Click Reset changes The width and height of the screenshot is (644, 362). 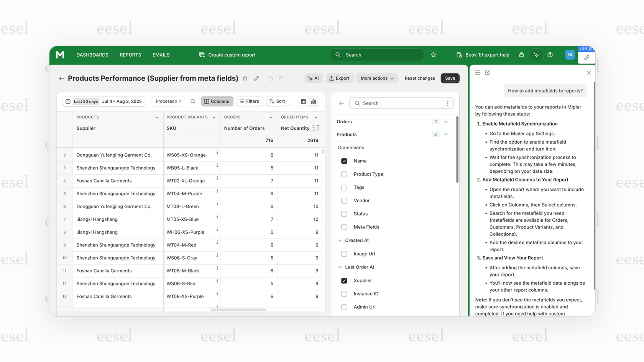coord(419,78)
